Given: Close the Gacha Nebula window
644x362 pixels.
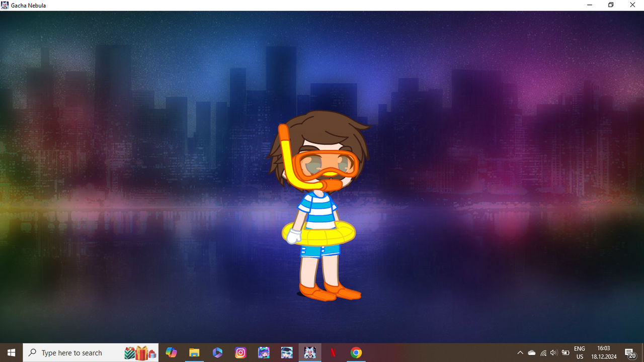Looking at the screenshot, I should coord(633,5).
